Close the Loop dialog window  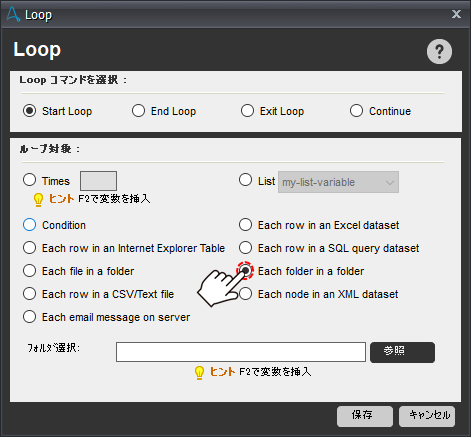pos(456,14)
